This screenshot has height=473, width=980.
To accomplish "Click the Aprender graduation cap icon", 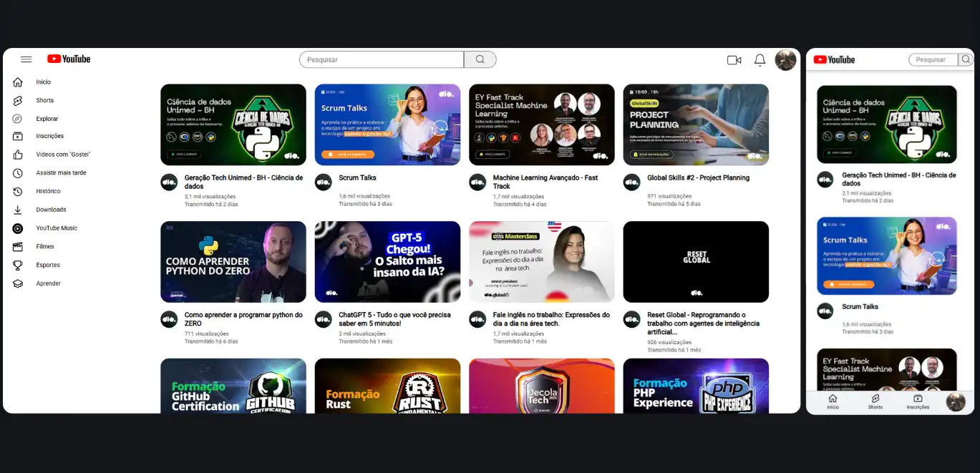I will tap(18, 283).
